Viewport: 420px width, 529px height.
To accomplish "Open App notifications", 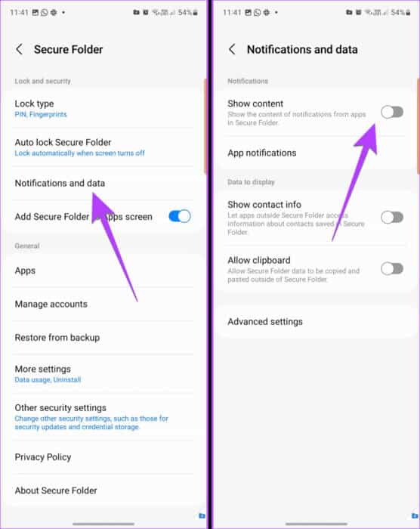I will [x=316, y=153].
